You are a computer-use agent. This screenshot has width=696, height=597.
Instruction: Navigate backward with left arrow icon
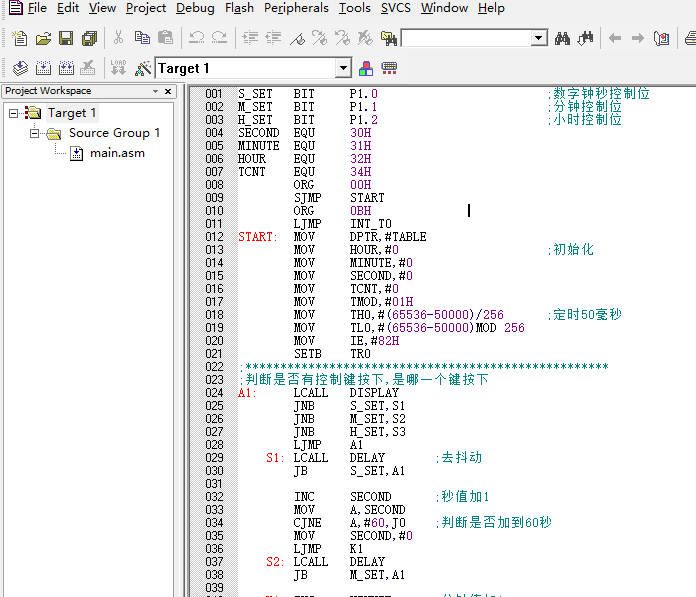(615, 39)
